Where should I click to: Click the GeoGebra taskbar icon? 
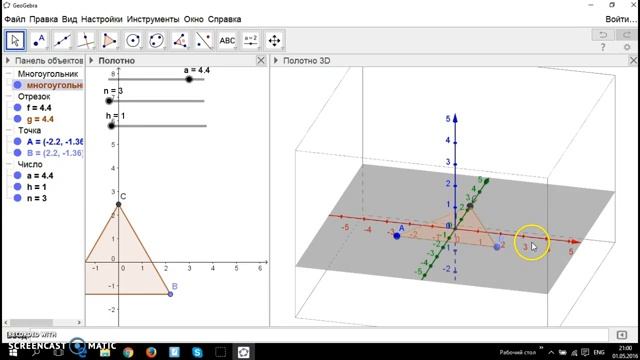point(244,352)
